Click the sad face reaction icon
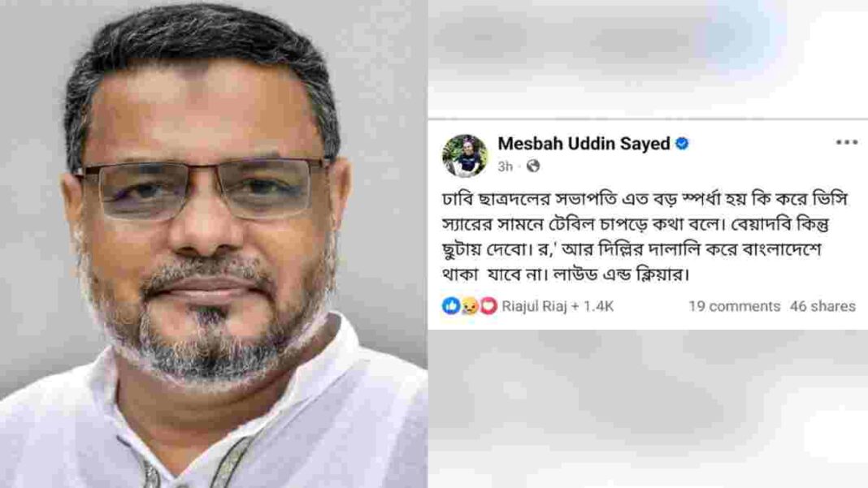Image resolution: width=868 pixels, height=488 pixels. click(470, 305)
